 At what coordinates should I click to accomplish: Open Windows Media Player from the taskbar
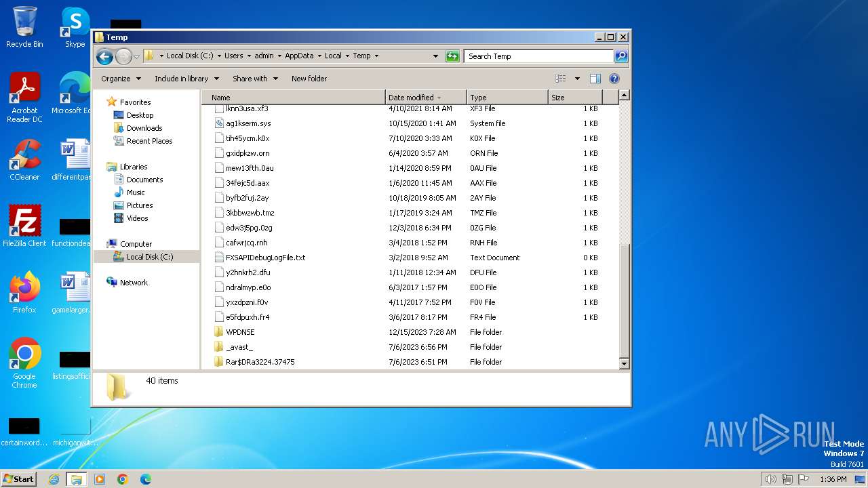pos(100,479)
